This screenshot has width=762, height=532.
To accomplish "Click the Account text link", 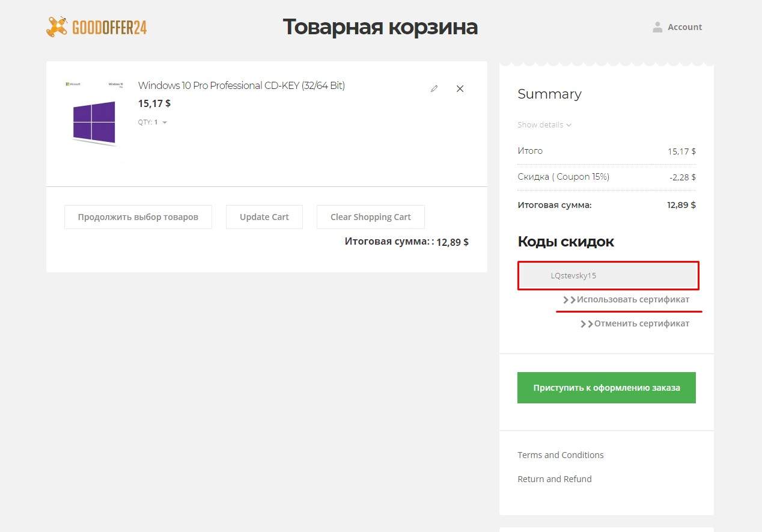I will pos(684,27).
